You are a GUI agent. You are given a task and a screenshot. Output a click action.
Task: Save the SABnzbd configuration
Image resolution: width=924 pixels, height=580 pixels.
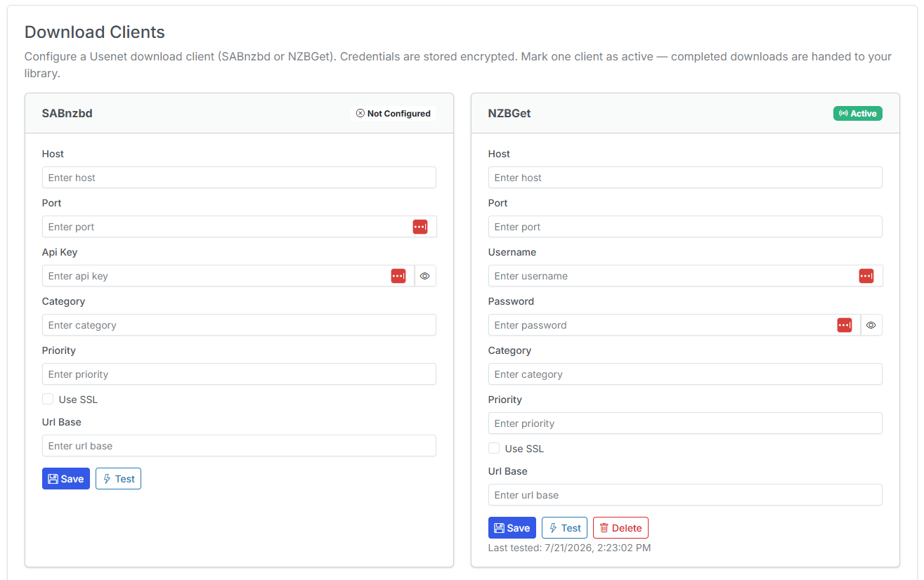[66, 479]
